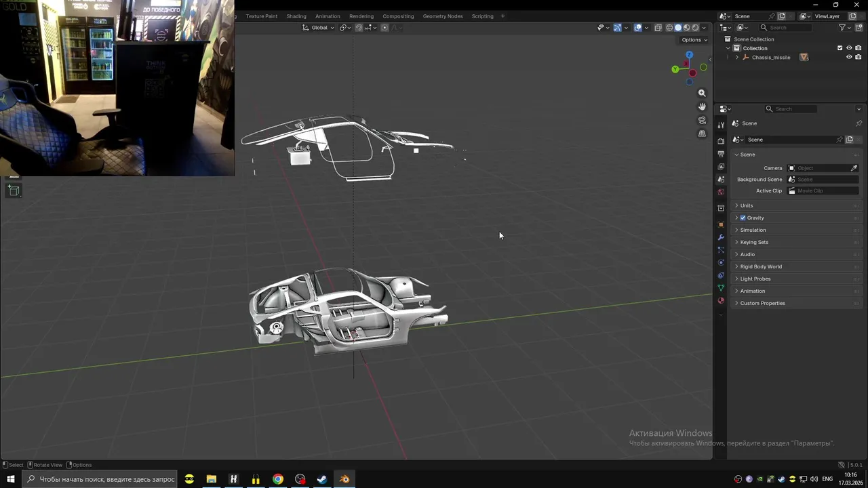
Task: Open the Render properties tab
Action: coord(721,142)
